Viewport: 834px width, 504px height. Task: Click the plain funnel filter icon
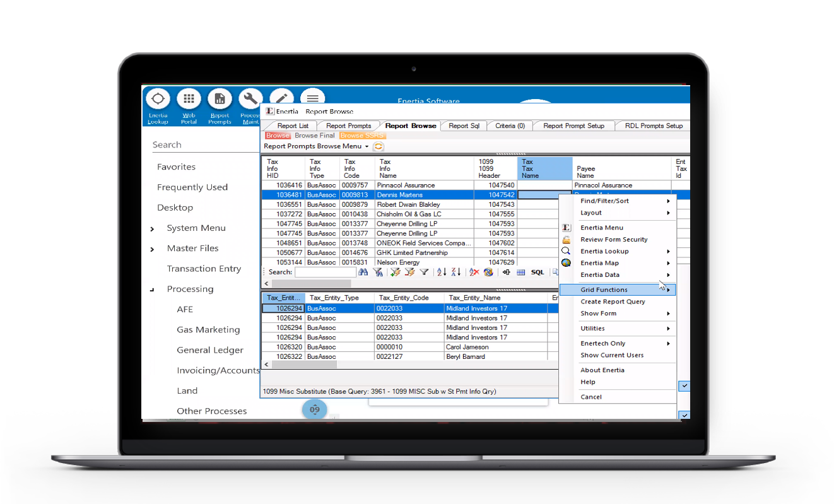click(424, 272)
